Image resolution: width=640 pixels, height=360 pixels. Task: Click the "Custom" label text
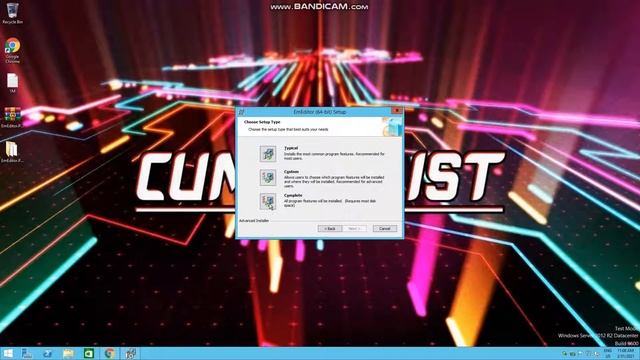(x=291, y=172)
